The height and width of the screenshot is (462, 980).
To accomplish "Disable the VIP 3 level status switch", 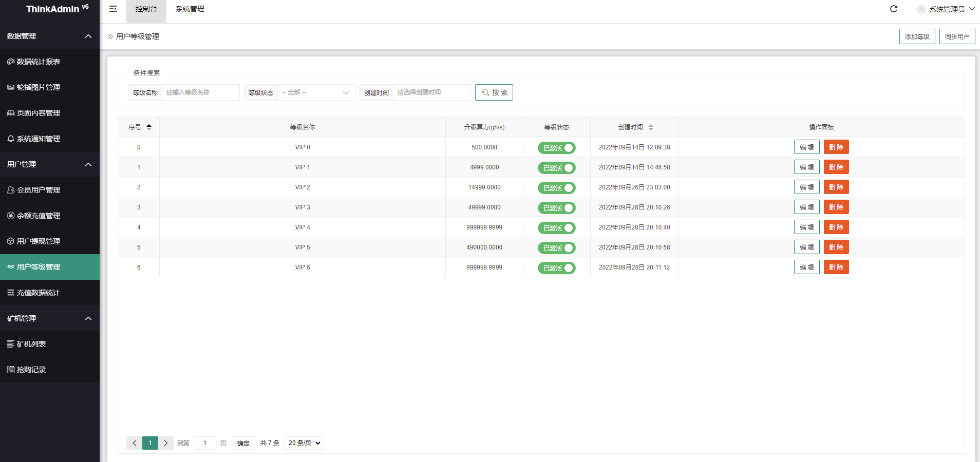I will tap(556, 208).
